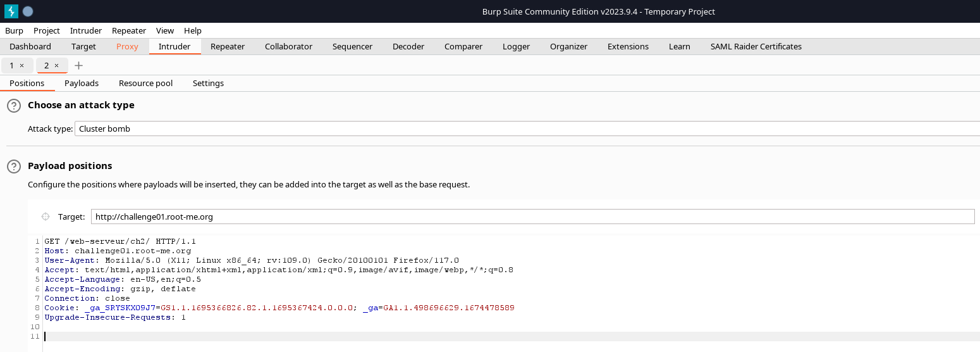Open the View menu
The height and width of the screenshot is (352, 980).
165,30
